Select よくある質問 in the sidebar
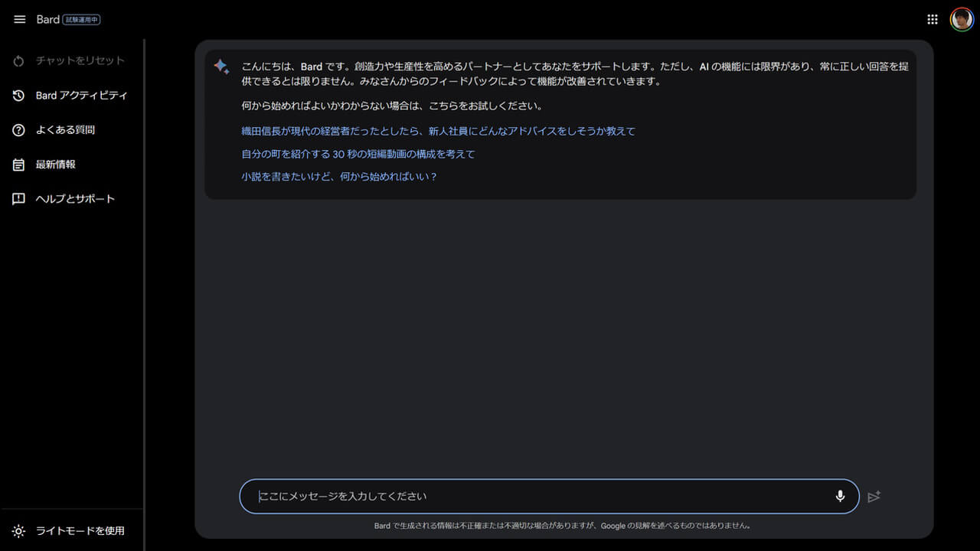 coord(65,130)
